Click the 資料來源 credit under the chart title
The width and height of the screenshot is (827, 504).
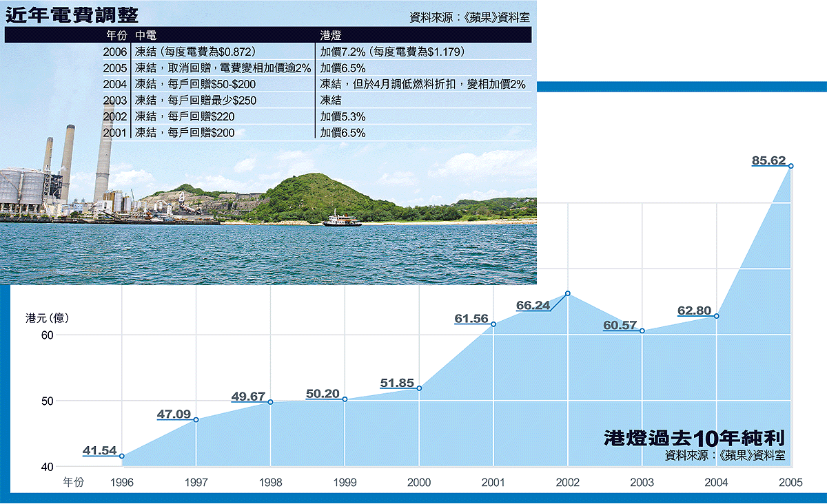tap(725, 455)
